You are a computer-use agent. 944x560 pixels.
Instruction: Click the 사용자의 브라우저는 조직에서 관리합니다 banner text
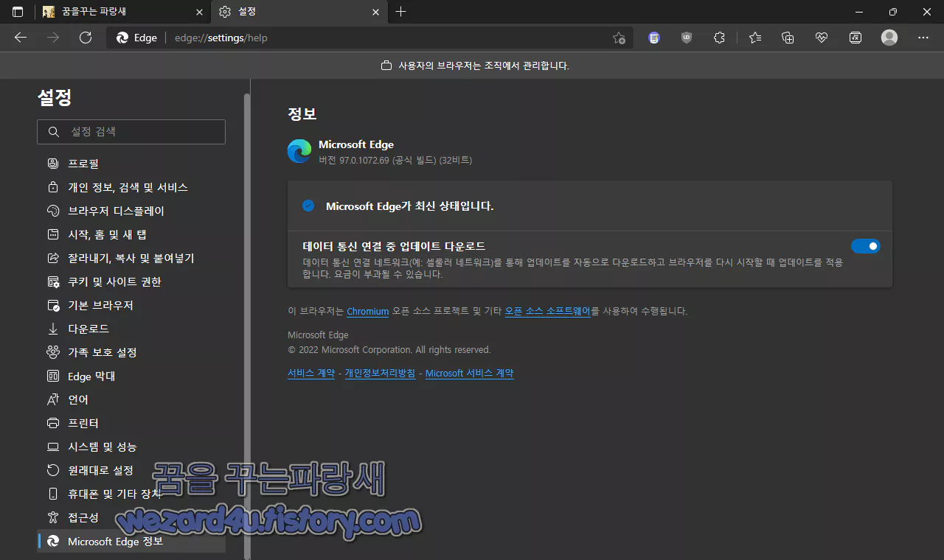point(484,66)
